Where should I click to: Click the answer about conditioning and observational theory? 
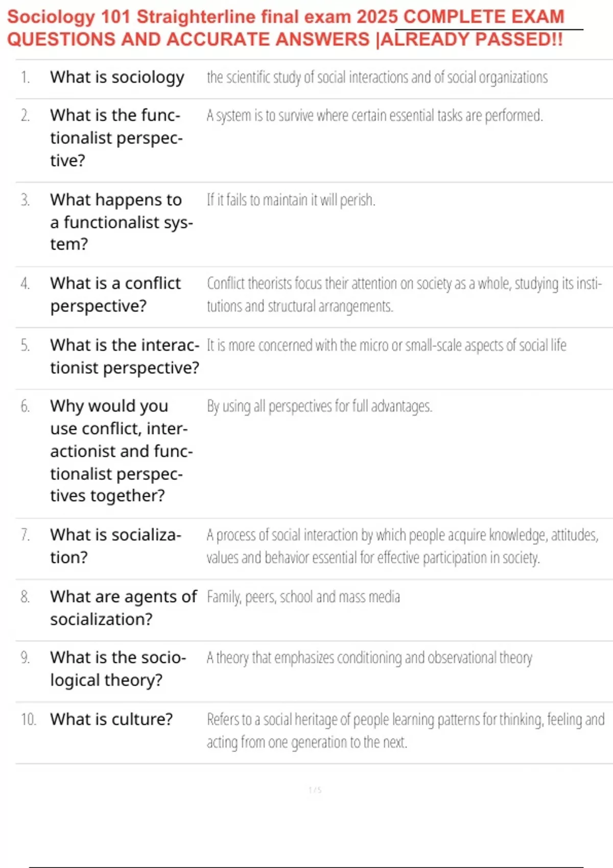click(x=369, y=658)
